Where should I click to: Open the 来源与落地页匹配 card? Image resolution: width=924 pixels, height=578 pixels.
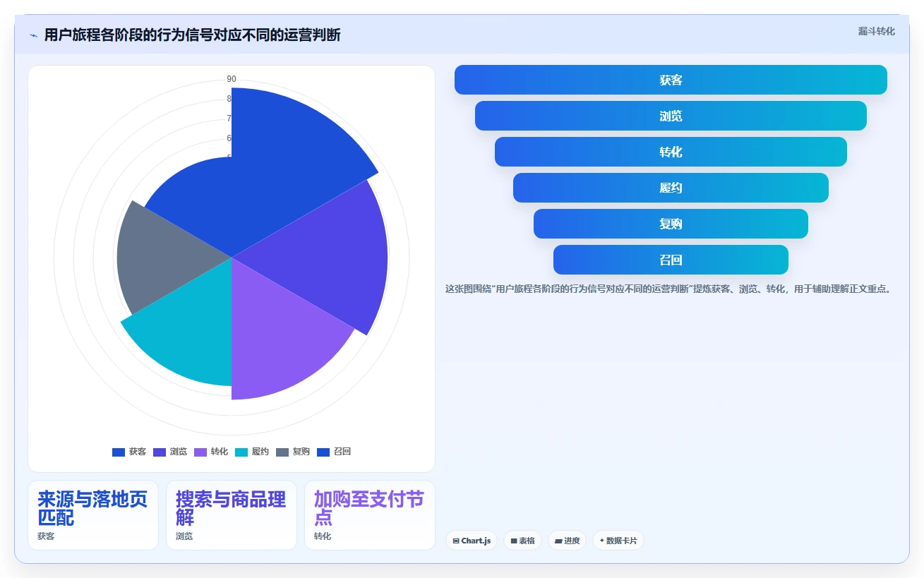click(x=93, y=515)
